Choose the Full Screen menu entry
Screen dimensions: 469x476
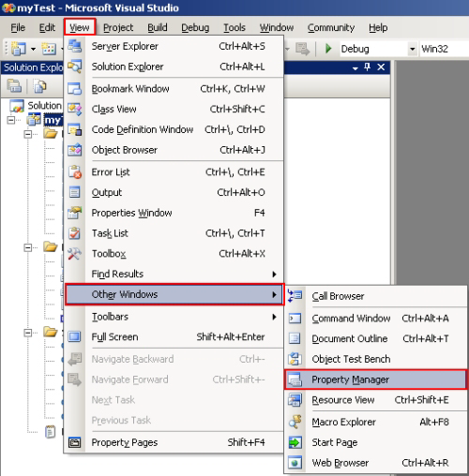(x=174, y=337)
